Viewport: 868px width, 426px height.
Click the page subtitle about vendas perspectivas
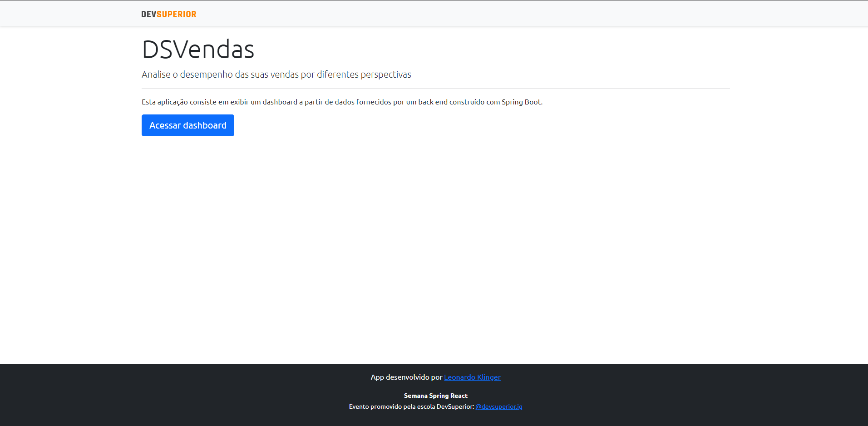click(x=276, y=74)
